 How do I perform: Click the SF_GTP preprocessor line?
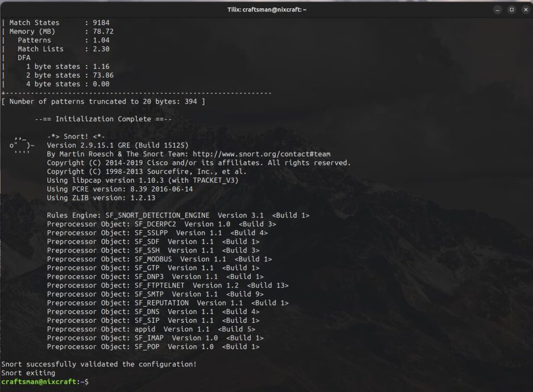pos(153,268)
